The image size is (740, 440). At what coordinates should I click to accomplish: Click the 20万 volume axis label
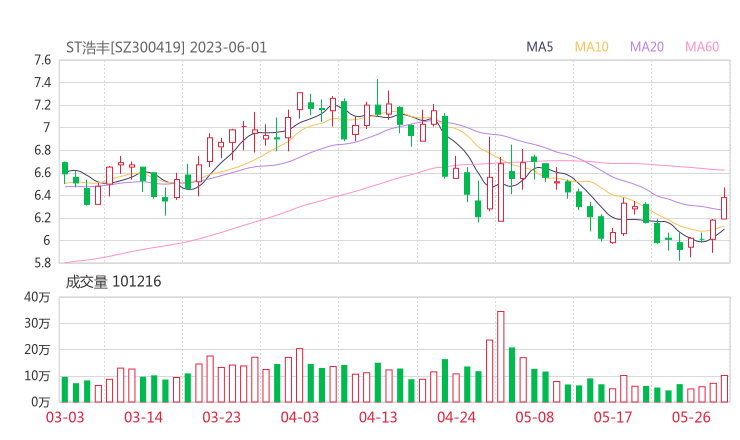(37, 350)
